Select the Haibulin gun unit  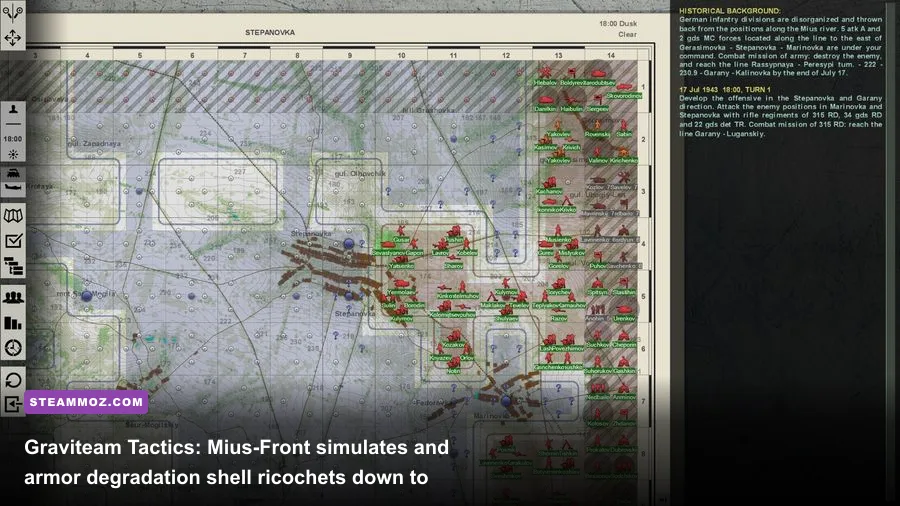pyautogui.click(x=572, y=102)
